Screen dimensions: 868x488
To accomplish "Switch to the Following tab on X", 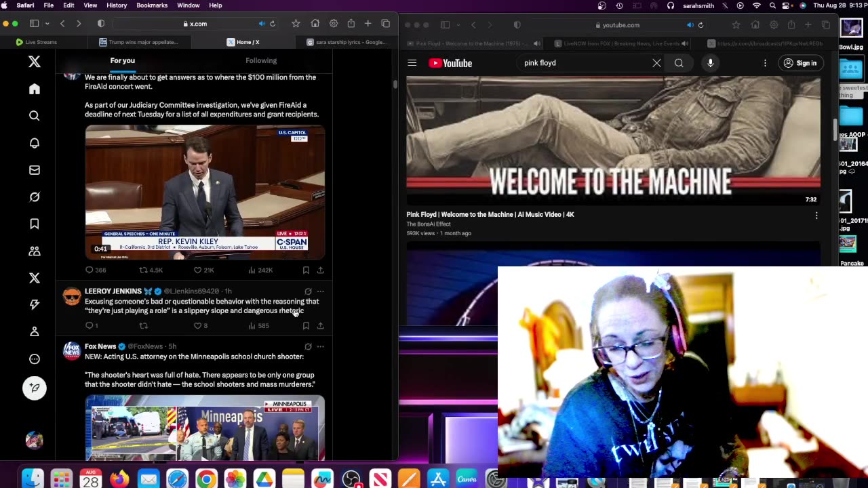I will [261, 61].
